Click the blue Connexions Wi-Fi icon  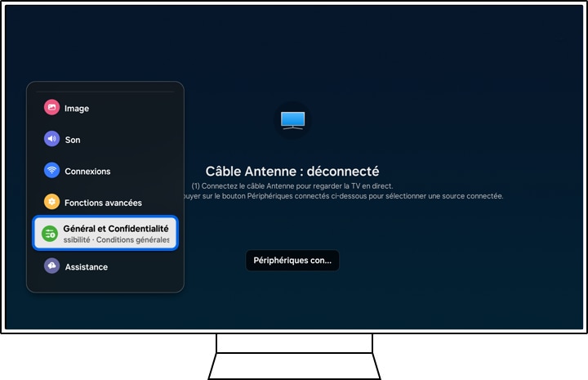pos(51,171)
